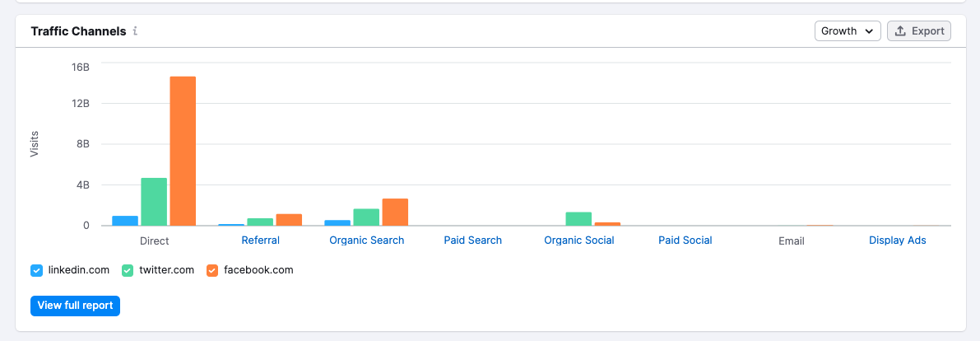
Task: Open the Growth dropdown
Action: tap(848, 30)
